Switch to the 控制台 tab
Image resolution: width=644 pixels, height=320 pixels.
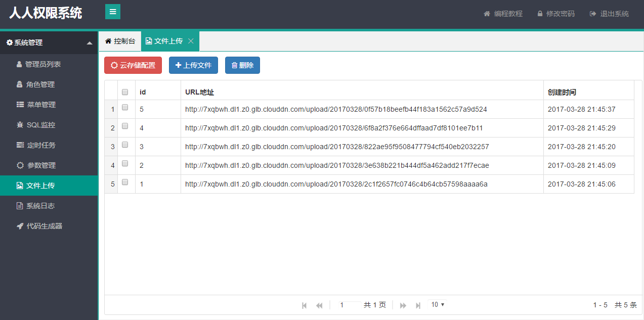120,41
